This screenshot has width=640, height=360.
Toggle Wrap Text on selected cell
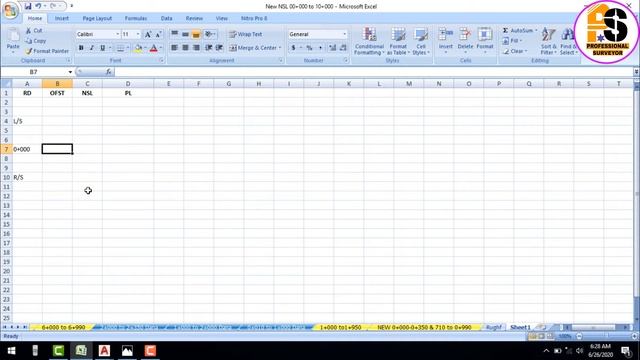coord(246,34)
